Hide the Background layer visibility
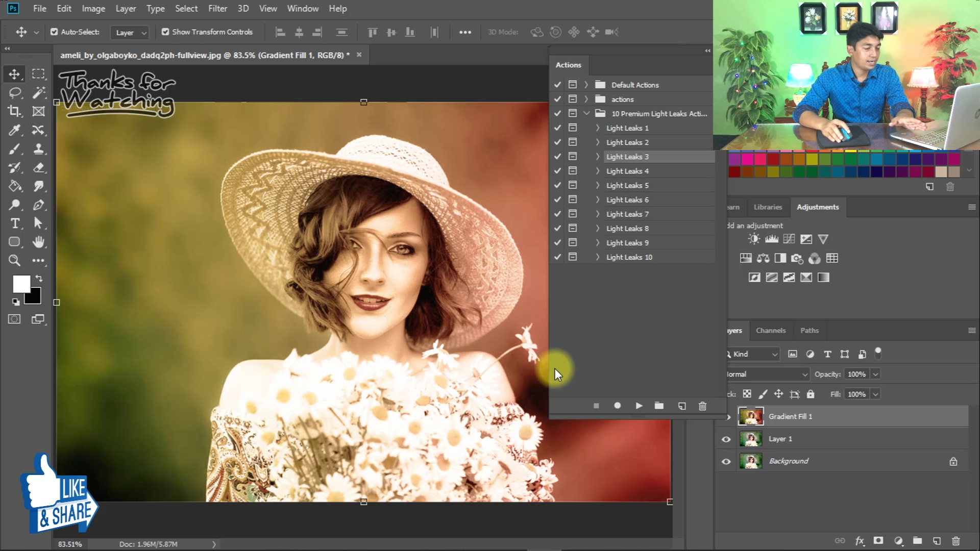 726,461
